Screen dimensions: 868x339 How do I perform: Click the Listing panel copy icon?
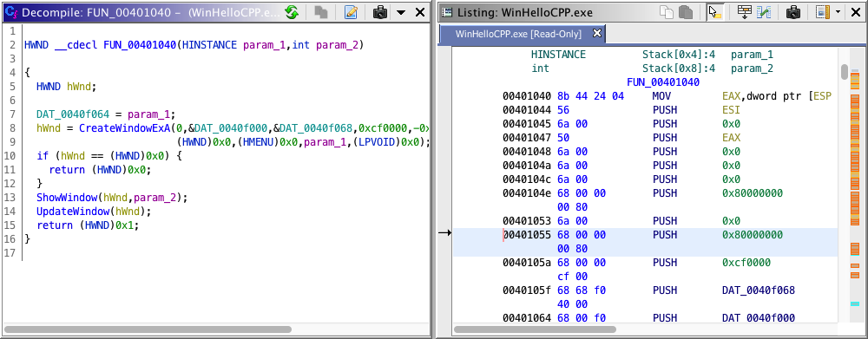point(667,12)
